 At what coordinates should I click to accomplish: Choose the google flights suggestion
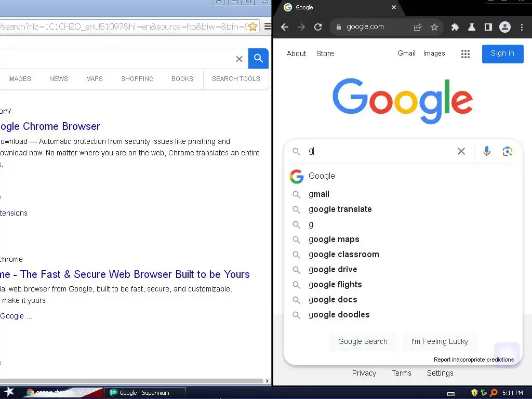(x=403, y=285)
